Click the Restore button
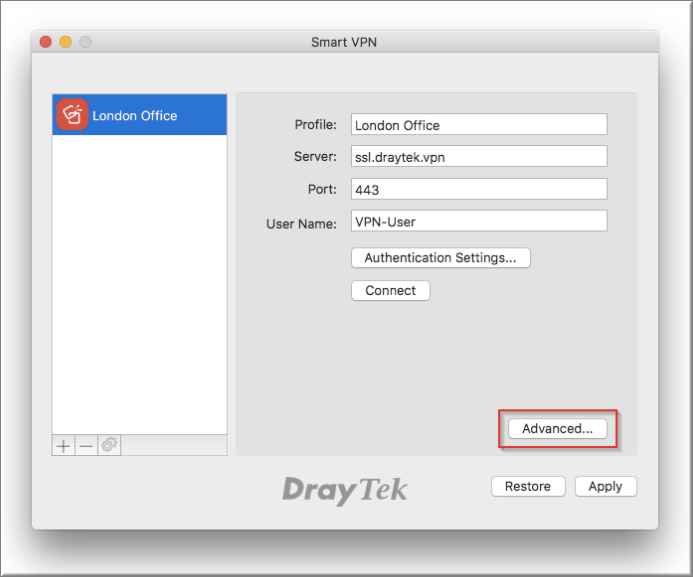This screenshot has height=577, width=693. click(528, 486)
